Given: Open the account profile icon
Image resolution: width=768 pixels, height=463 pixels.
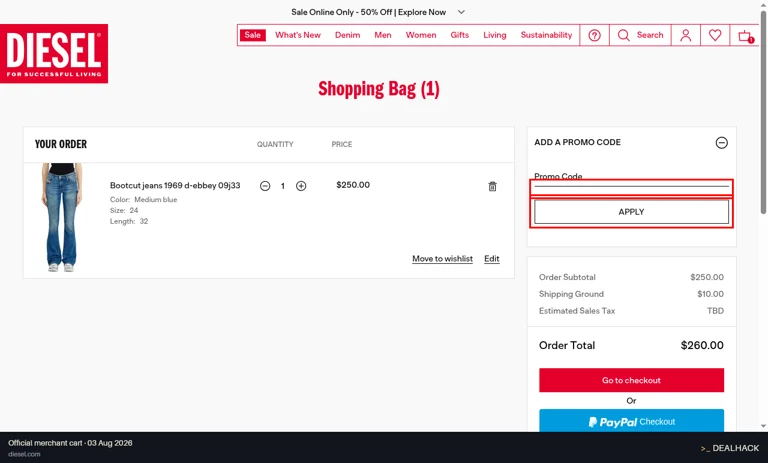Looking at the screenshot, I should [685, 35].
